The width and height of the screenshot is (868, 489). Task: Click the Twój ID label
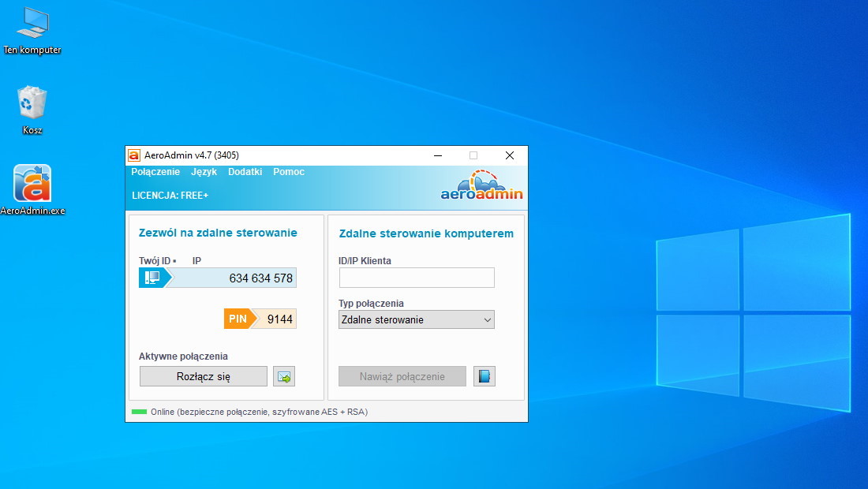(155, 260)
